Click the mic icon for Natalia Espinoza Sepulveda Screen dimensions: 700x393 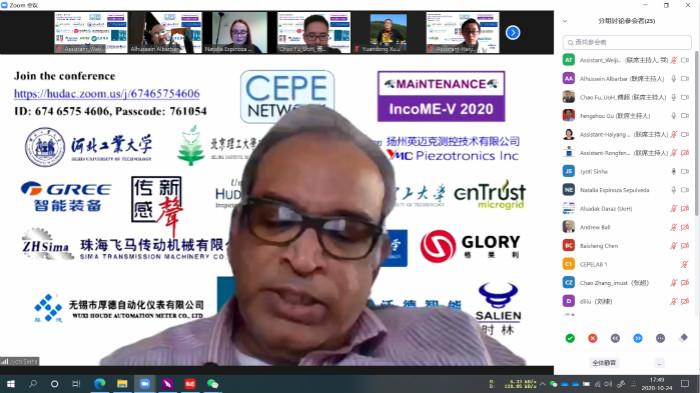[x=674, y=190]
